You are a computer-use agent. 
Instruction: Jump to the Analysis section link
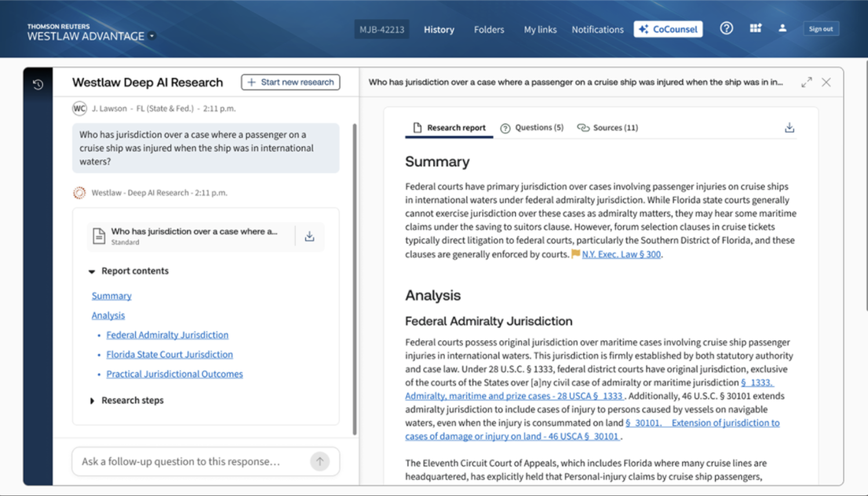(108, 316)
